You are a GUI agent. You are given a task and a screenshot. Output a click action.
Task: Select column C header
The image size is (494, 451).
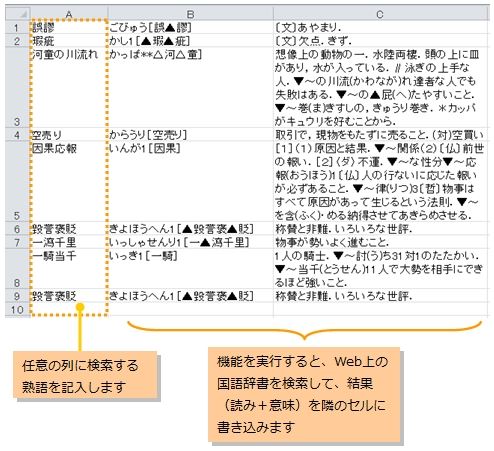click(380, 14)
